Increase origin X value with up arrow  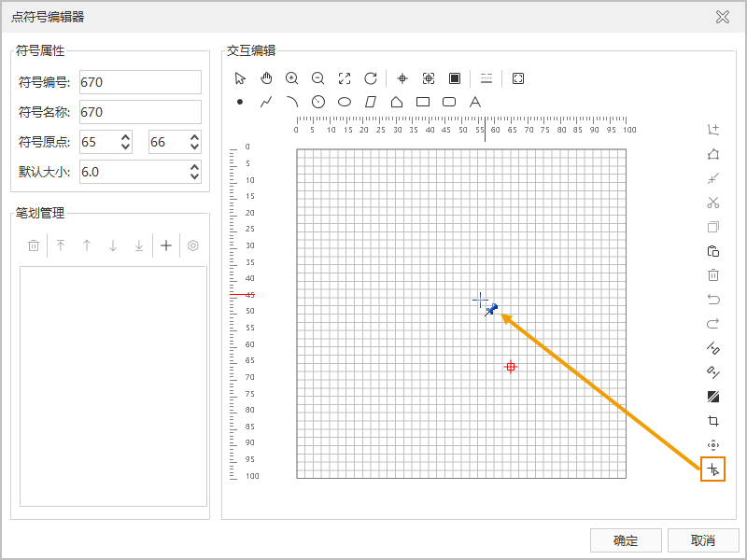tap(125, 137)
